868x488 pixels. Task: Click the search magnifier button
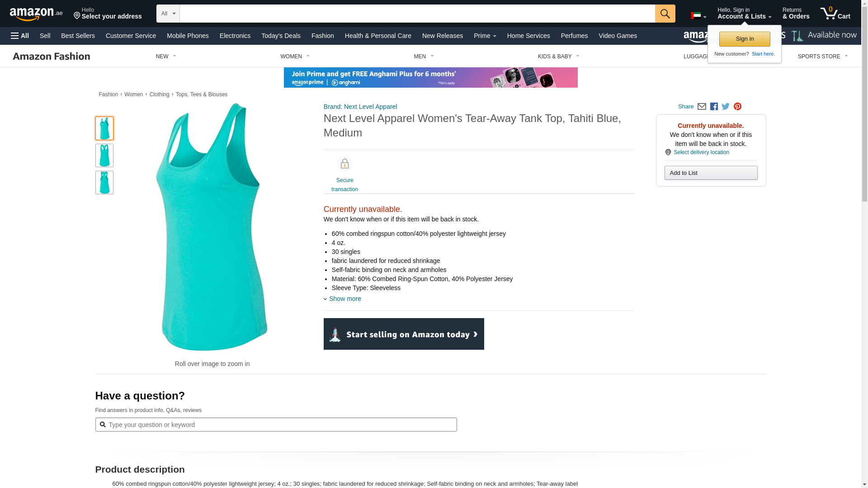point(665,14)
